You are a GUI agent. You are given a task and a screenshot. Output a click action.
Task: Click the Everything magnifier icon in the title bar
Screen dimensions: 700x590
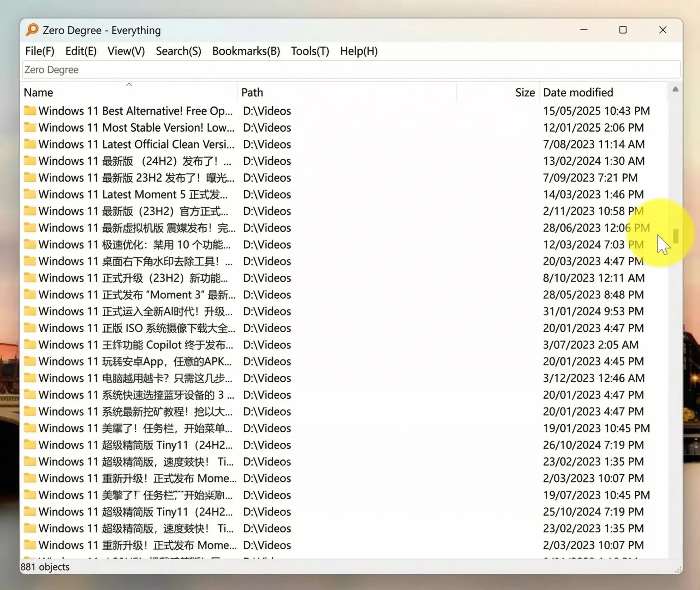(32, 30)
